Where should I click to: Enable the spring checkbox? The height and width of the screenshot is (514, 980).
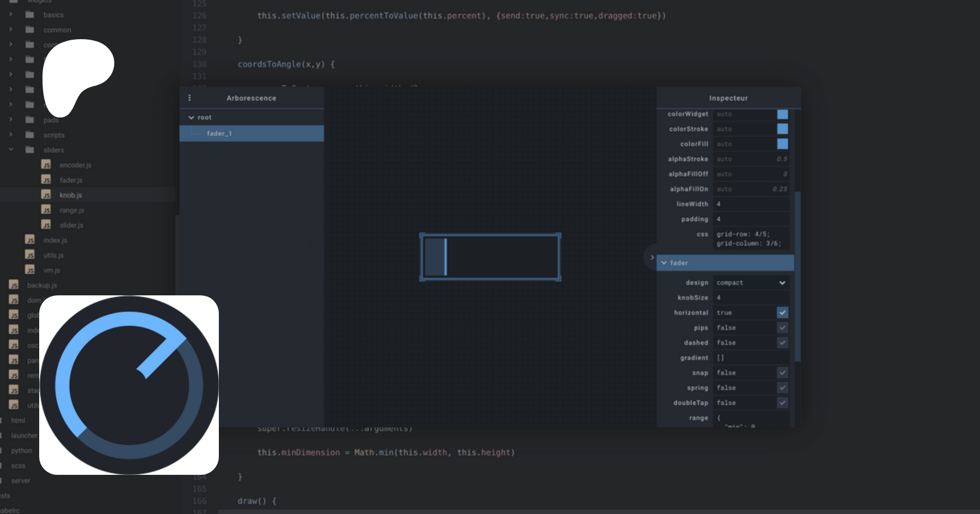pos(782,388)
